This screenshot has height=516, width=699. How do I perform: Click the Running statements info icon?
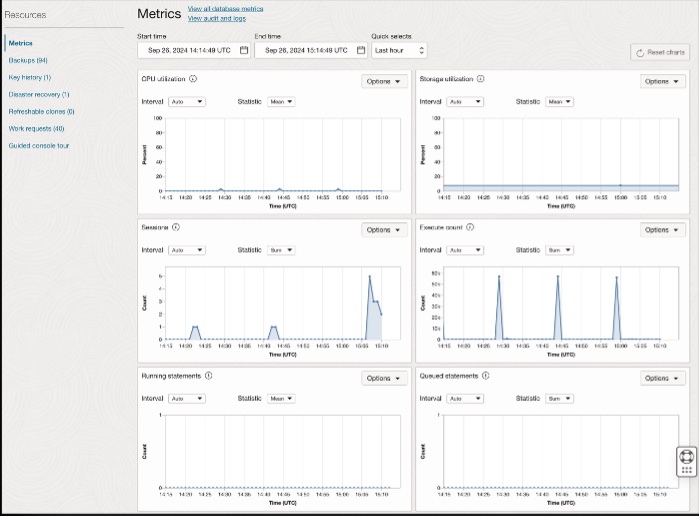pyautogui.click(x=209, y=376)
